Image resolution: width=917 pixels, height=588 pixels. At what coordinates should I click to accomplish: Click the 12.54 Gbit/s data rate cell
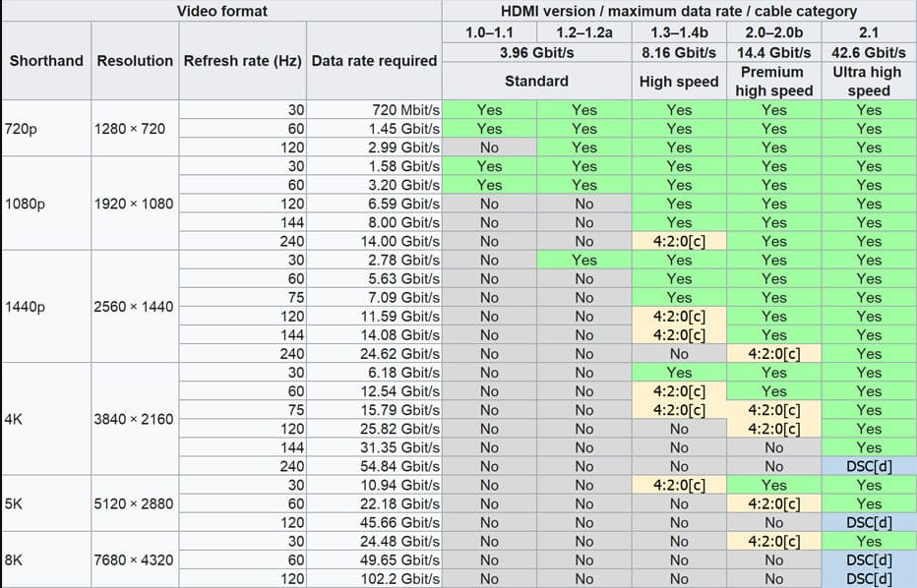[374, 391]
